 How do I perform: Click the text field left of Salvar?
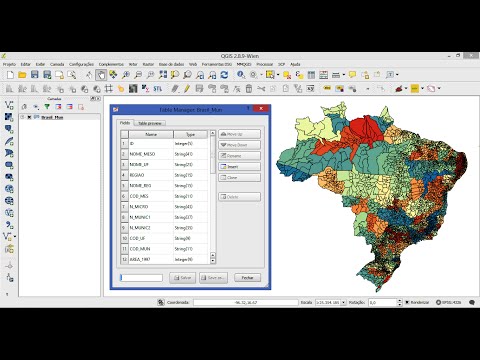click(141, 278)
